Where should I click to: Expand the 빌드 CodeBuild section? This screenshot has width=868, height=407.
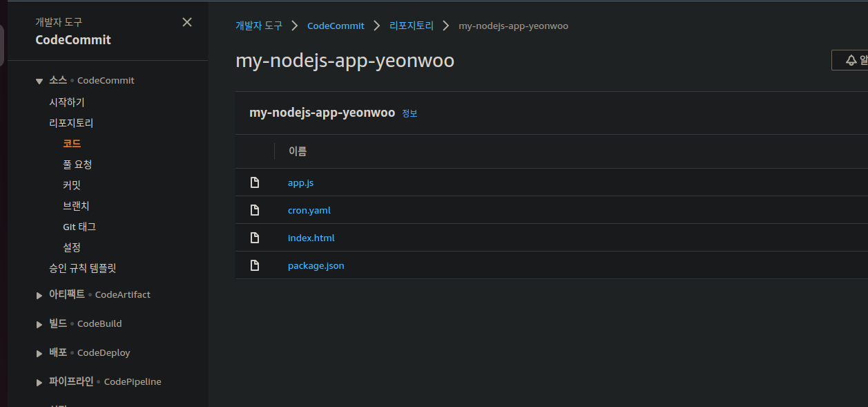39,324
